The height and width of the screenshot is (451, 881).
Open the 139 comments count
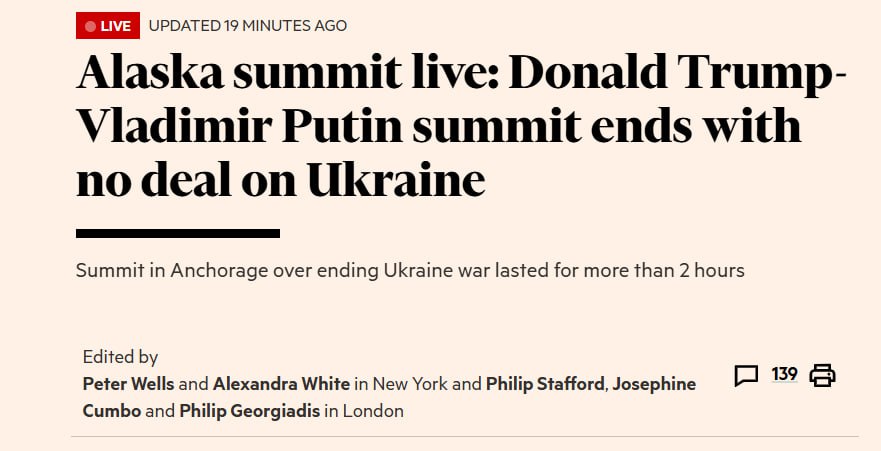pos(784,375)
